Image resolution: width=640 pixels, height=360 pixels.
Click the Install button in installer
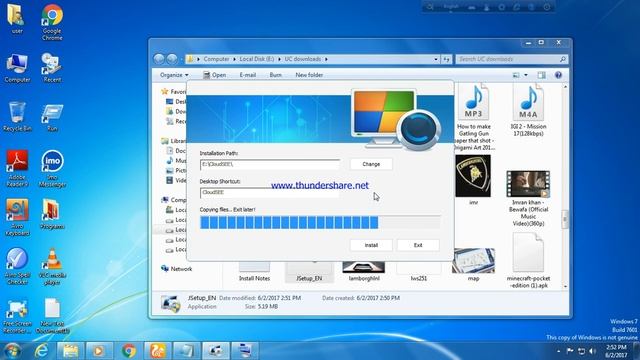(x=371, y=245)
